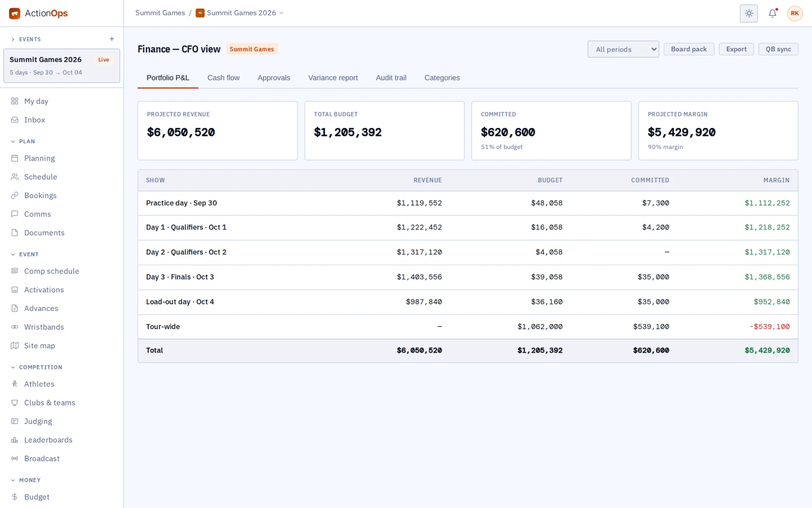Open Leaderboards chart icon
The height and width of the screenshot is (508, 812).
pos(15,440)
